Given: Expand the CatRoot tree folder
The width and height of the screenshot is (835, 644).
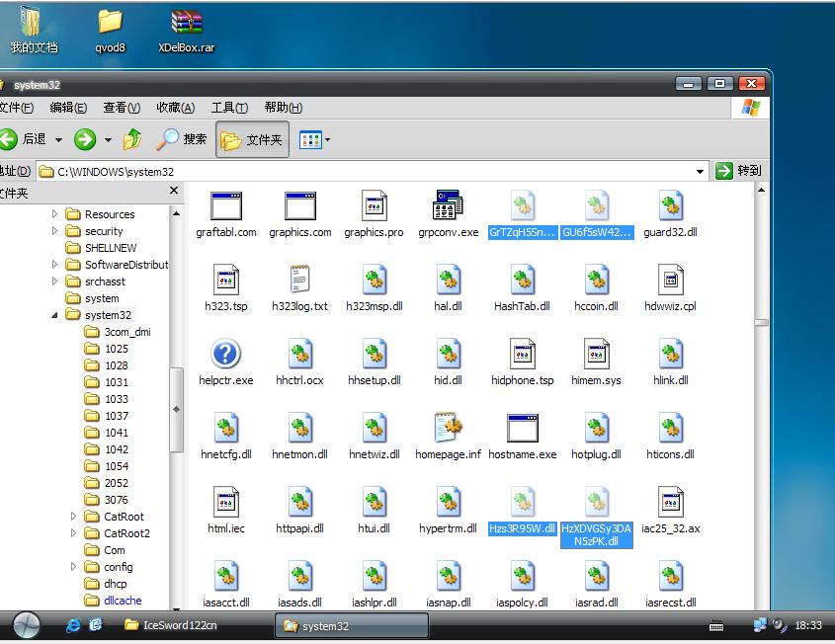Looking at the screenshot, I should tap(75, 517).
